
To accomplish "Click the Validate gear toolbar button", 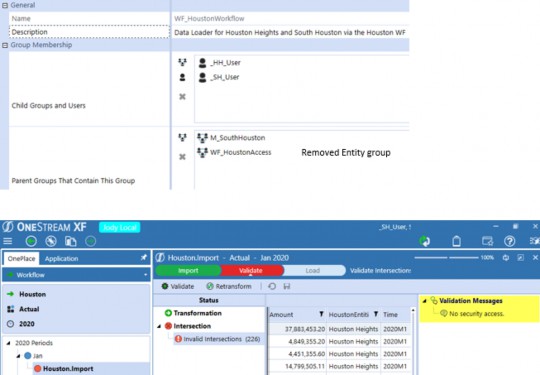I will click(178, 287).
